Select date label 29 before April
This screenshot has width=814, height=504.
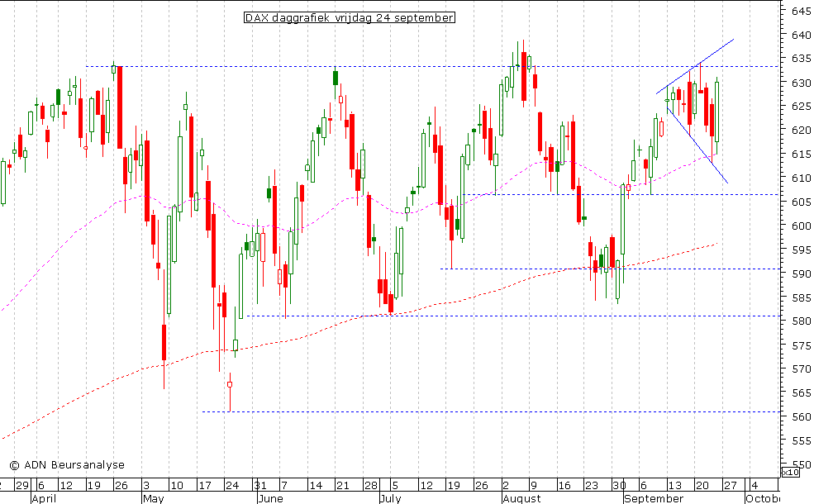[21, 485]
